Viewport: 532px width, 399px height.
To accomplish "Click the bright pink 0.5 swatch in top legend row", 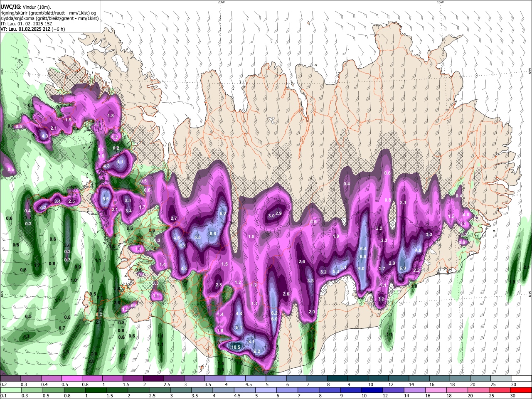I will tap(71, 378).
